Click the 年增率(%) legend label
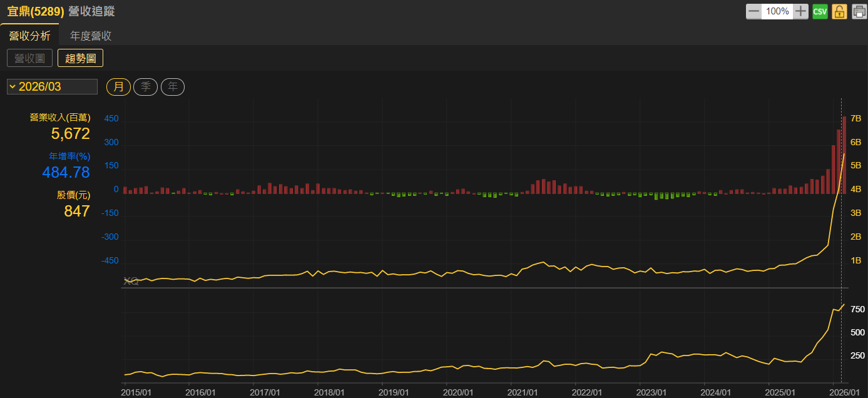The height and width of the screenshot is (398, 868). 69,156
